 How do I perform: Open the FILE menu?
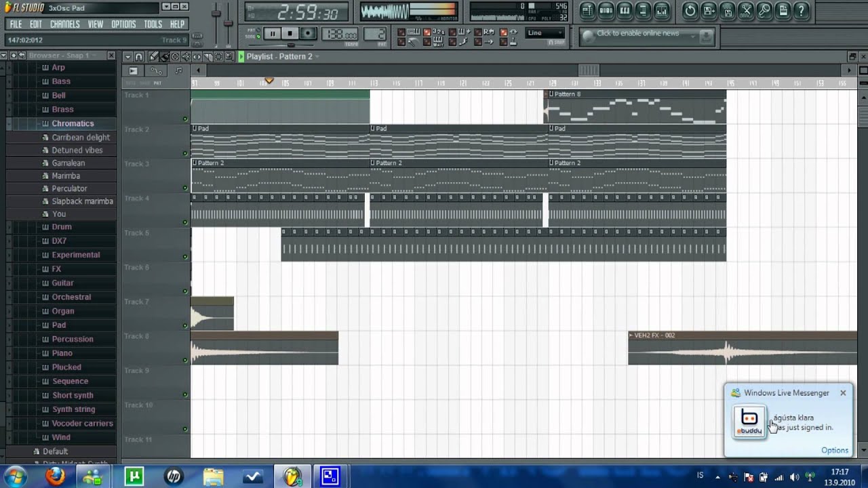(x=16, y=24)
